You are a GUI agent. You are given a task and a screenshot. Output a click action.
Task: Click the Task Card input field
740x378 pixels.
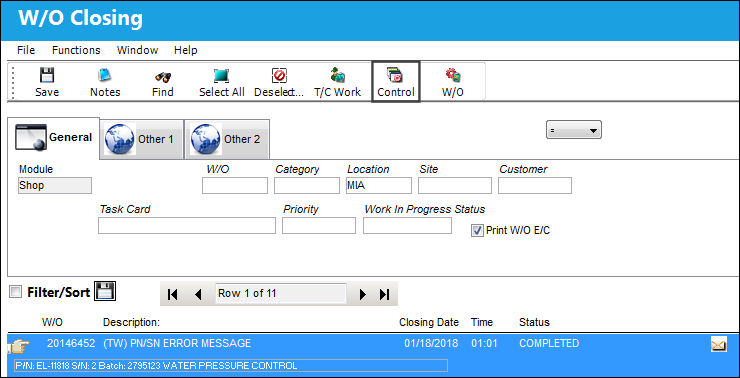tap(187, 226)
